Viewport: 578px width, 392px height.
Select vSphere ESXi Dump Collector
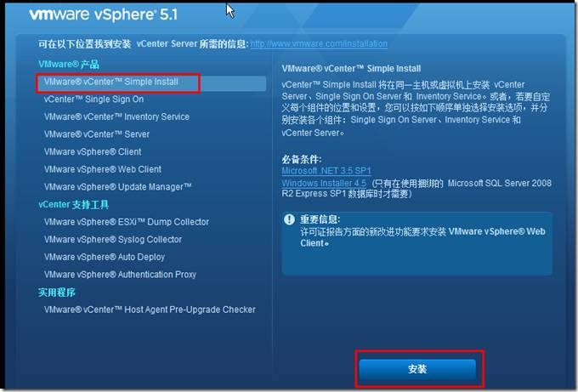click(x=127, y=222)
